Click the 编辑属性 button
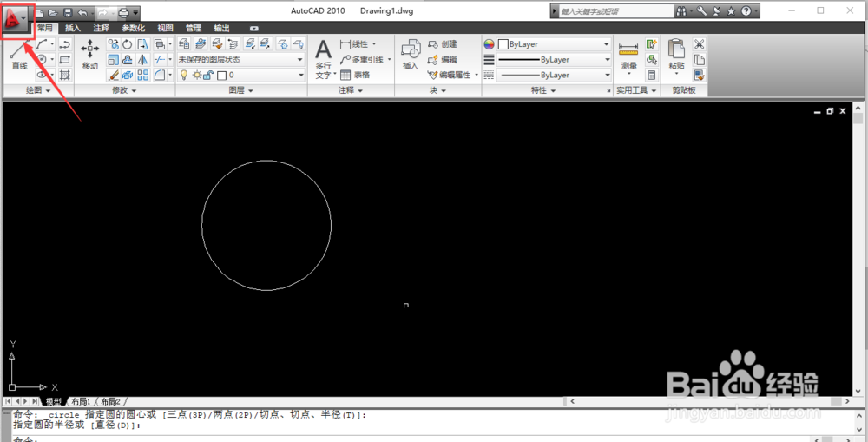Viewport: 868px width, 442px height. [451, 75]
